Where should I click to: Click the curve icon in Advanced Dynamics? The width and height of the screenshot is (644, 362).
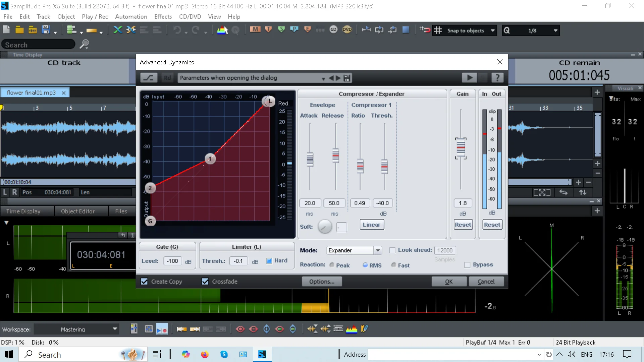[148, 78]
